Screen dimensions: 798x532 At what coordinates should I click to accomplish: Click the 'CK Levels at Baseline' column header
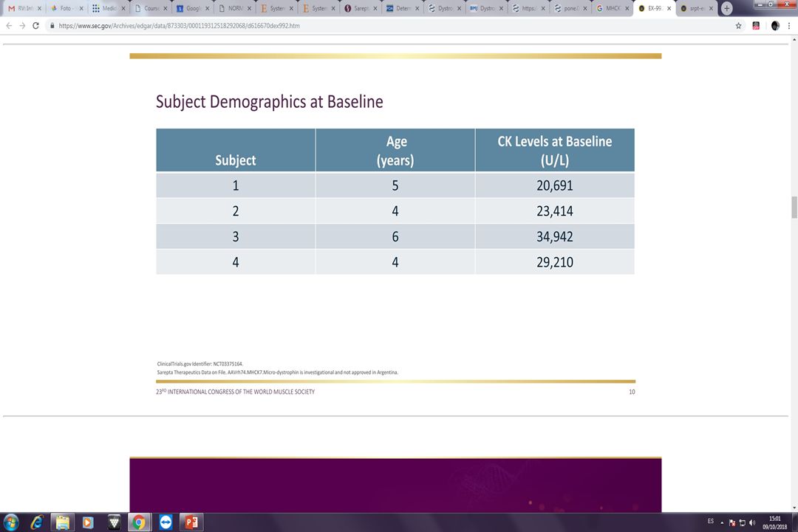click(x=555, y=150)
